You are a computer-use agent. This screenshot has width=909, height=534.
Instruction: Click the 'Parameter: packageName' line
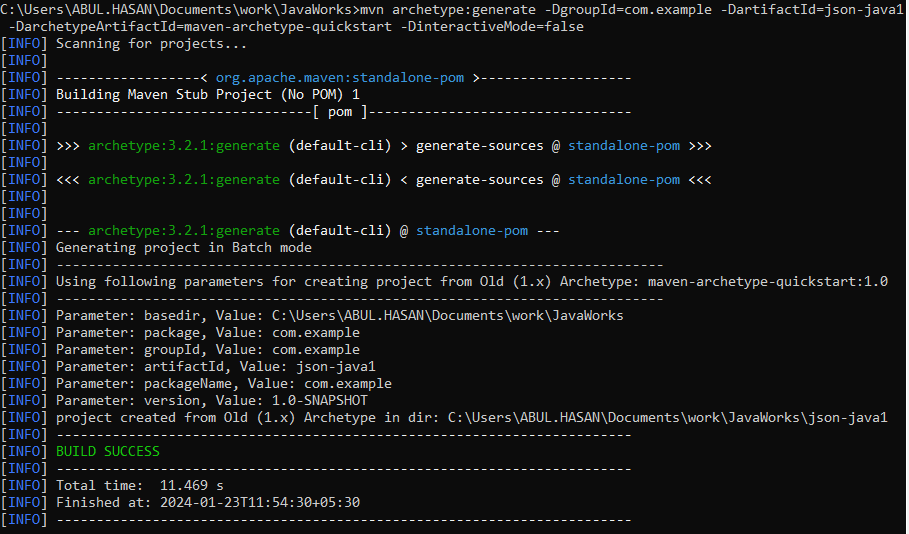tap(224, 384)
